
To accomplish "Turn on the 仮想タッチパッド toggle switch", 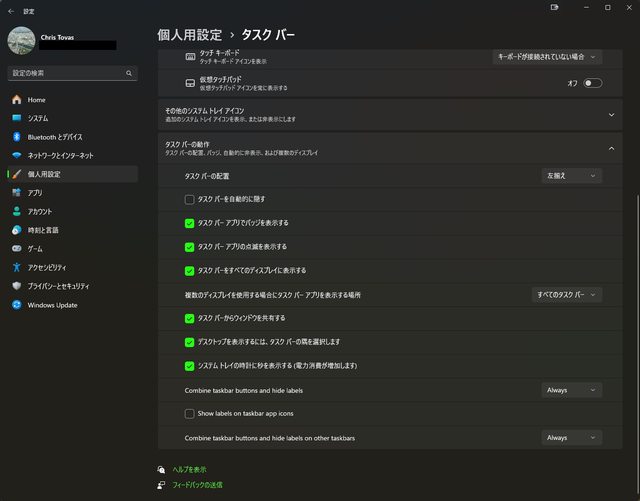I will [592, 83].
